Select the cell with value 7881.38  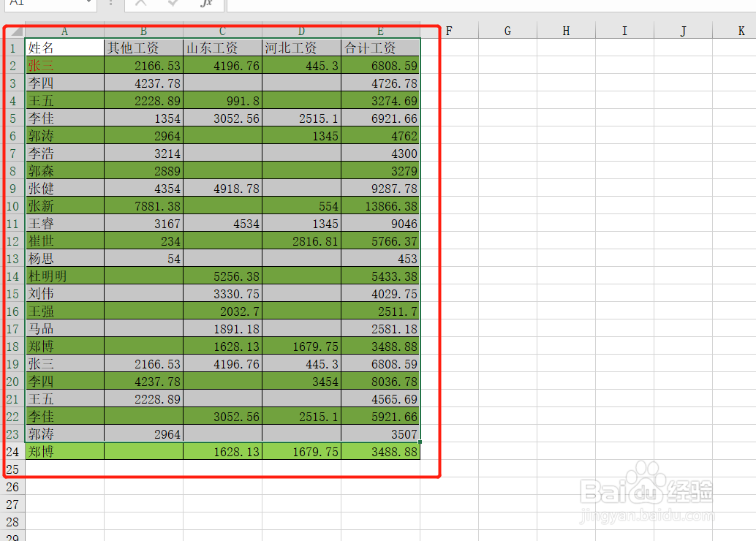point(144,206)
